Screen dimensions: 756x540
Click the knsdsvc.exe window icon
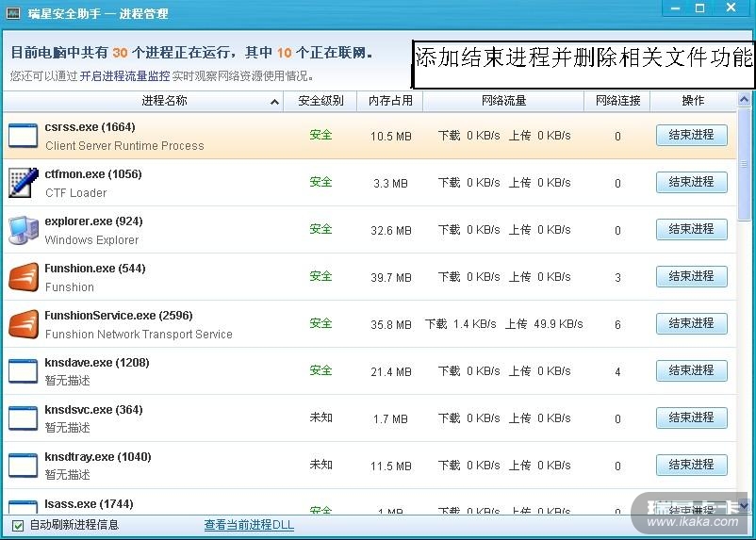click(x=24, y=418)
